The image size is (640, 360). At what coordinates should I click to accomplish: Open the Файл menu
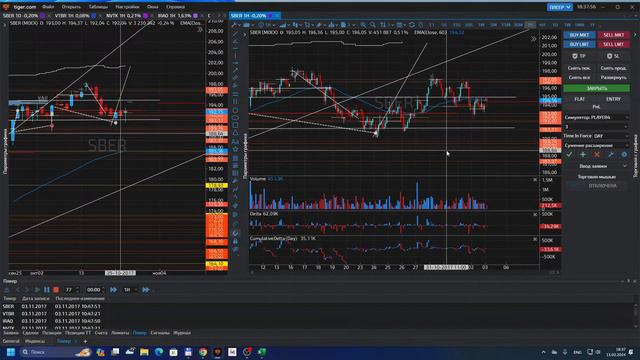pyautogui.click(x=48, y=7)
